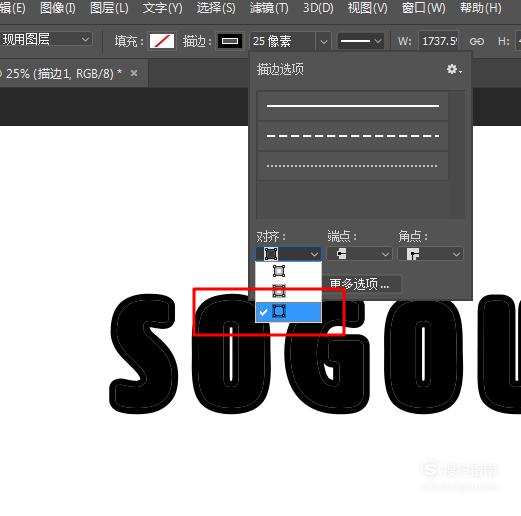Select the dotted line stroke preset
Viewport: 521px width, 516px height.
pos(353,166)
